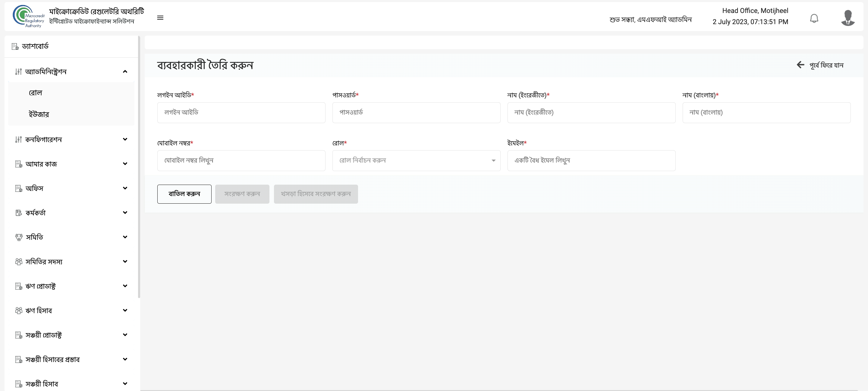This screenshot has width=868, height=391.
Task: Expand the কর্মকর্তা chevron
Action: (125, 212)
